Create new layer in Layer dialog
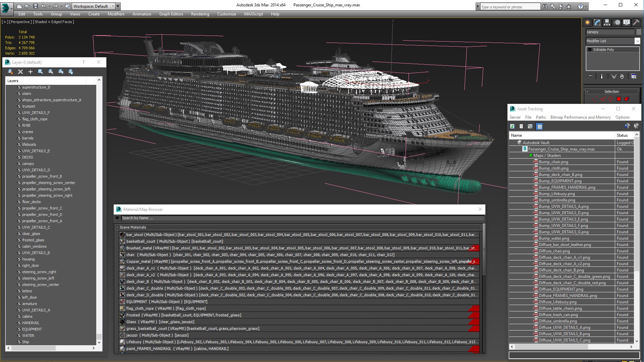 (10, 72)
